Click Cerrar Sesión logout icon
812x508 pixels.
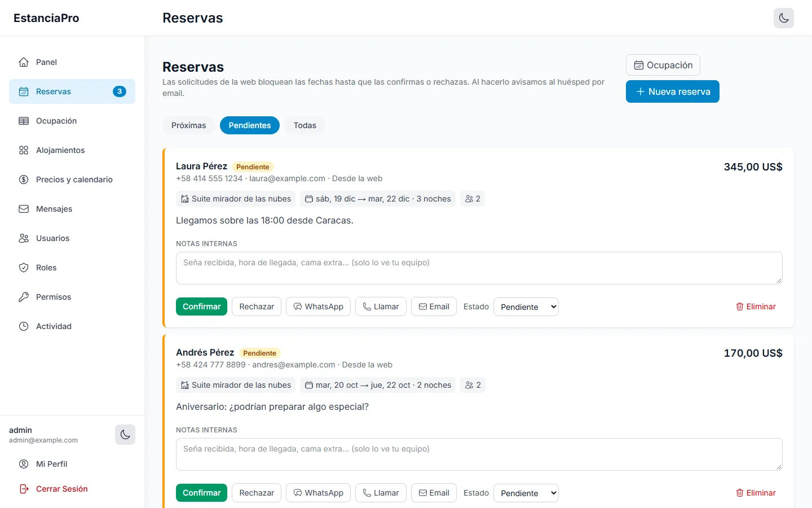(24, 489)
